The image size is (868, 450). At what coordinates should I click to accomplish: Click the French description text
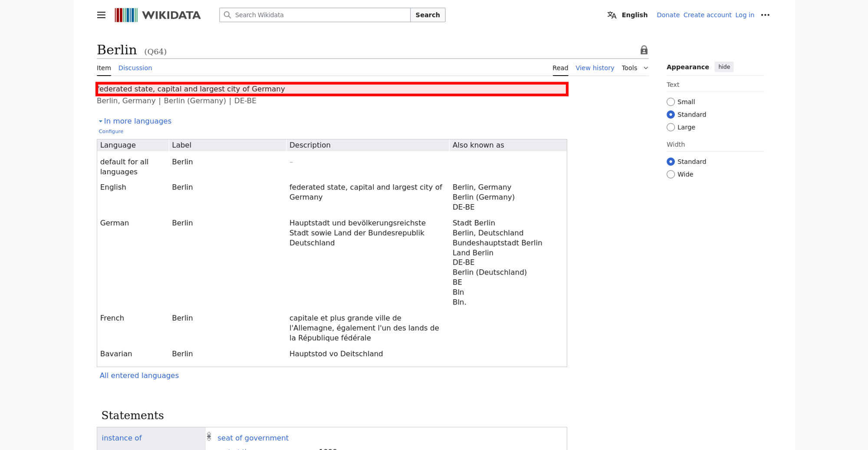pos(364,328)
